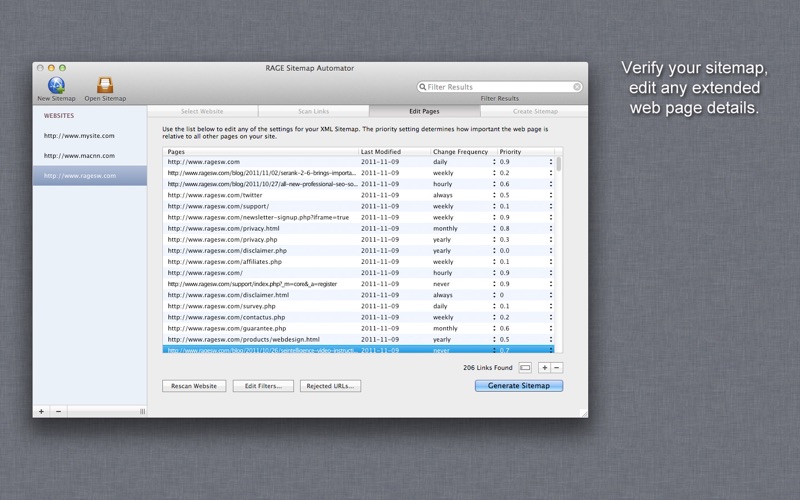
Task: Switch to the Scan Links tab
Action: click(x=313, y=111)
